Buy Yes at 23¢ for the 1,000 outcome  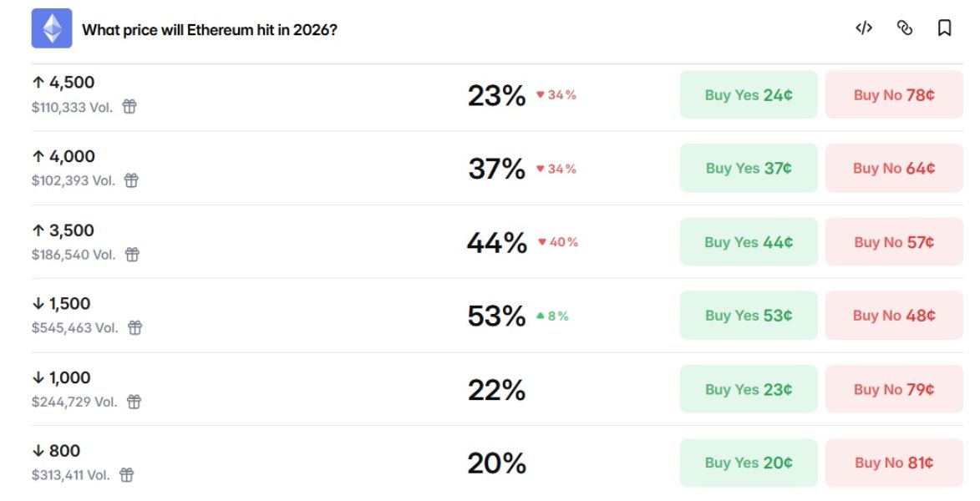coord(749,389)
